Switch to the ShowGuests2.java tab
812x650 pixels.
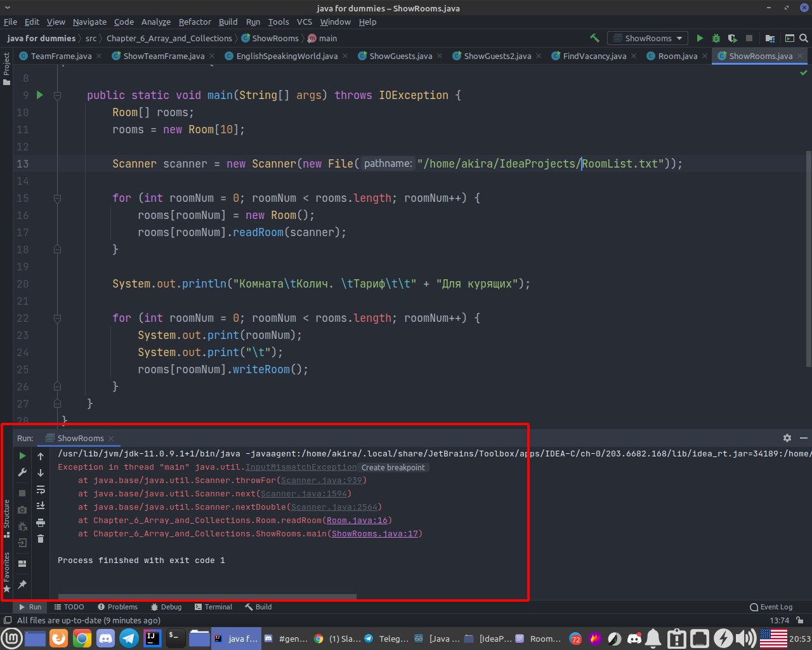[497, 56]
